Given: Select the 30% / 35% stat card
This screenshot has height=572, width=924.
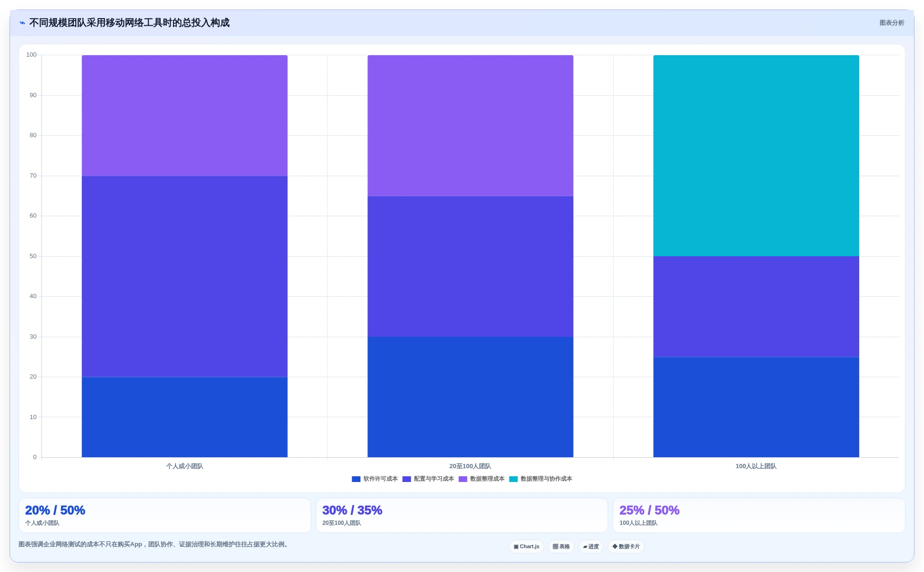Looking at the screenshot, I should pyautogui.click(x=462, y=515).
